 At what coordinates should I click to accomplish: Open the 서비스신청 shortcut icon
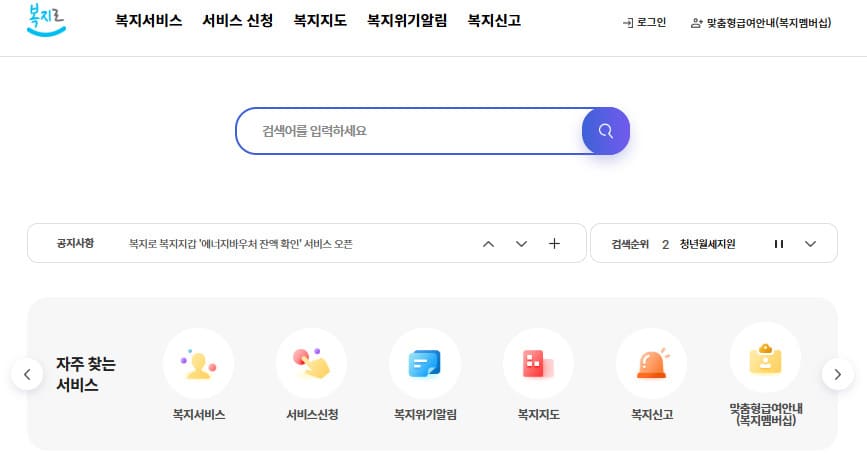pyautogui.click(x=311, y=363)
